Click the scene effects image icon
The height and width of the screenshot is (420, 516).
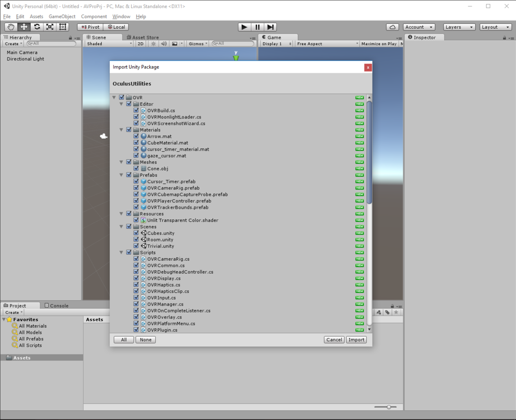(x=175, y=43)
